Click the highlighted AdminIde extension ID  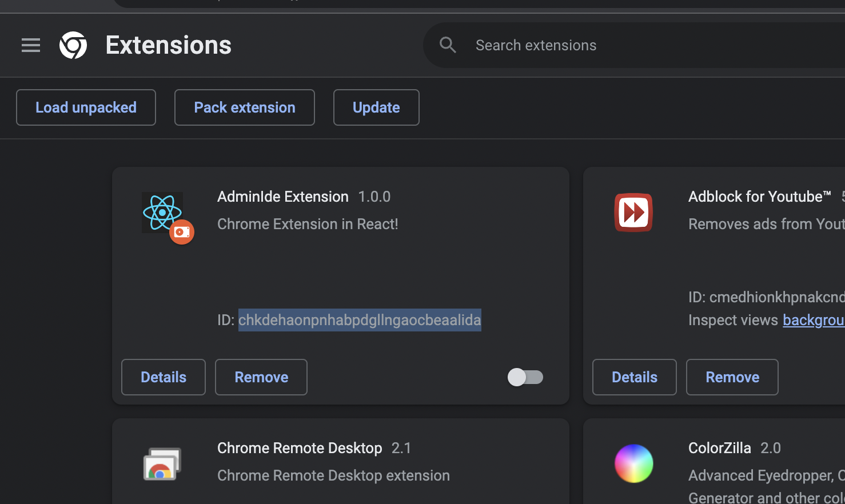360,320
